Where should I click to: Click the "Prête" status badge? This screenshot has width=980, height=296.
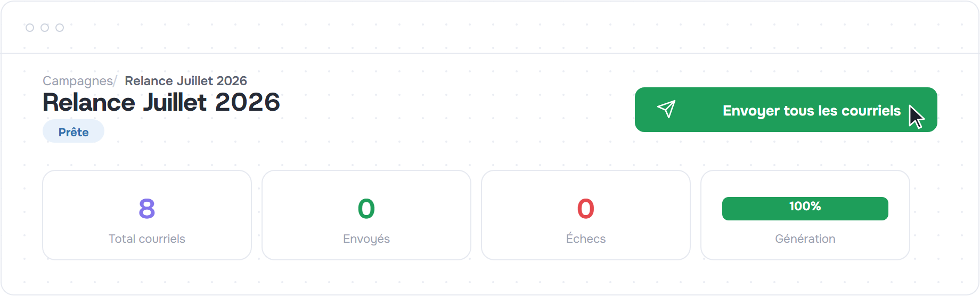click(73, 131)
